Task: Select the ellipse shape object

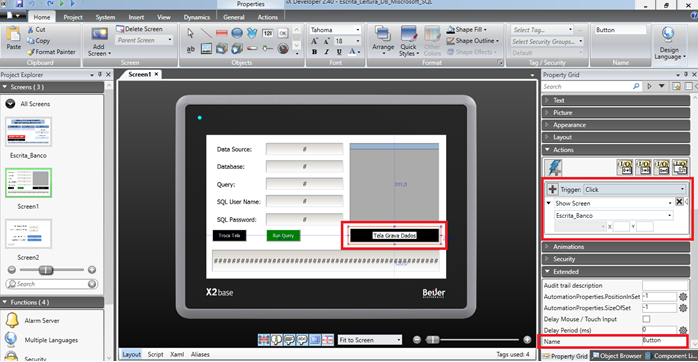Action: 237,33
